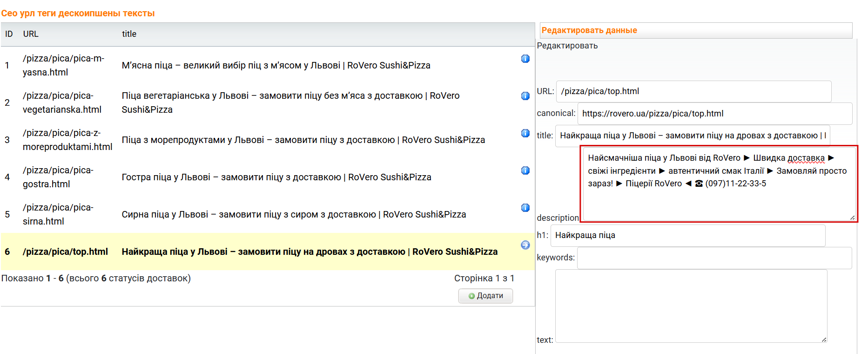Image resolution: width=868 pixels, height=354 pixels.
Task: Click info icon for moreproduktami row
Action: (525, 133)
